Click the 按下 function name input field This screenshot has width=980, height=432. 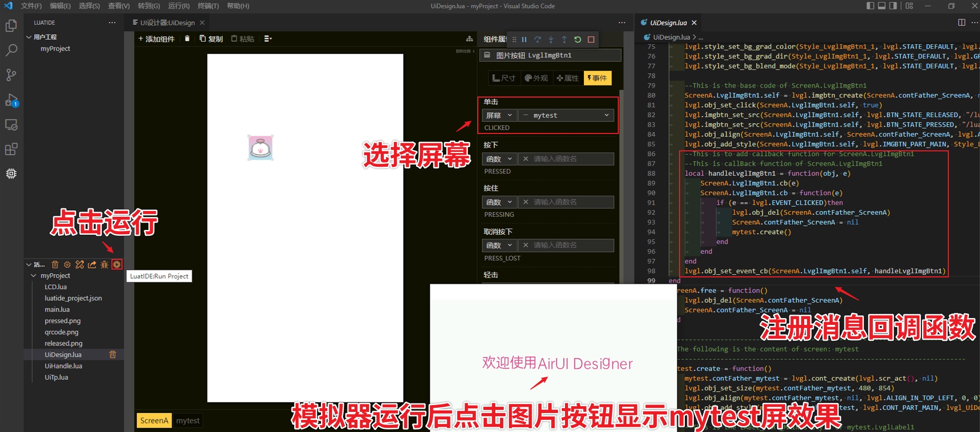tap(566, 159)
